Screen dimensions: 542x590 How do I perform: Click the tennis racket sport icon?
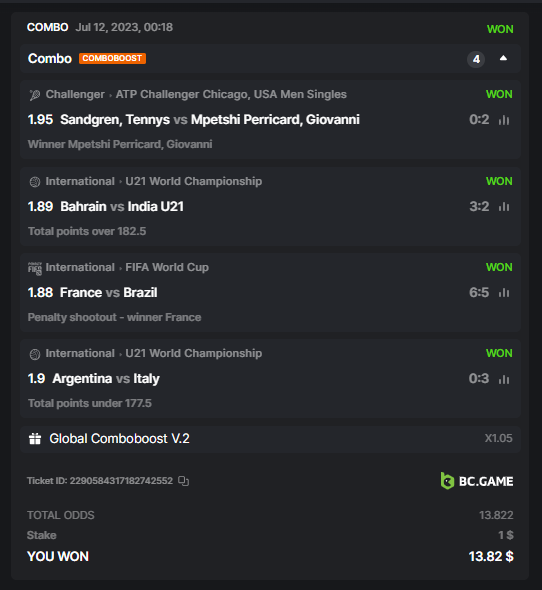click(35, 95)
